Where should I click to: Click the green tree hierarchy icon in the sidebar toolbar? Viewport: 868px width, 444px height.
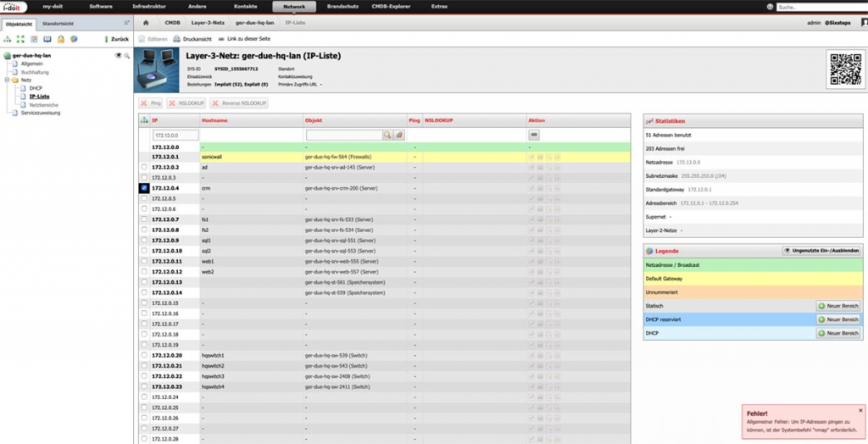pyautogui.click(x=7, y=39)
